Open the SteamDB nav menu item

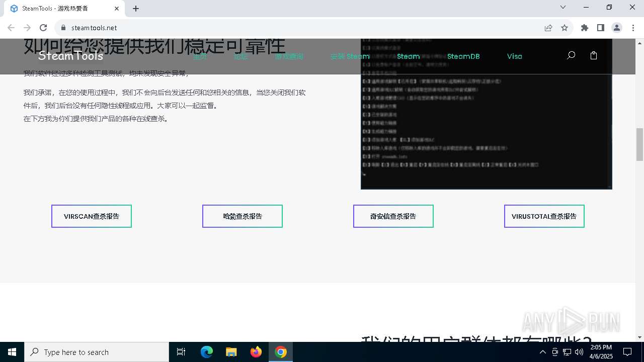click(x=463, y=56)
